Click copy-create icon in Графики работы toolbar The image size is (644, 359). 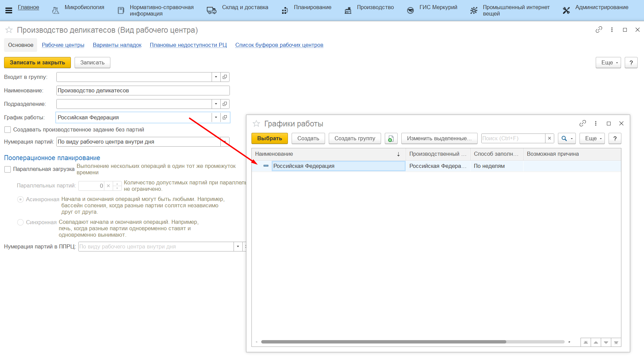point(391,139)
